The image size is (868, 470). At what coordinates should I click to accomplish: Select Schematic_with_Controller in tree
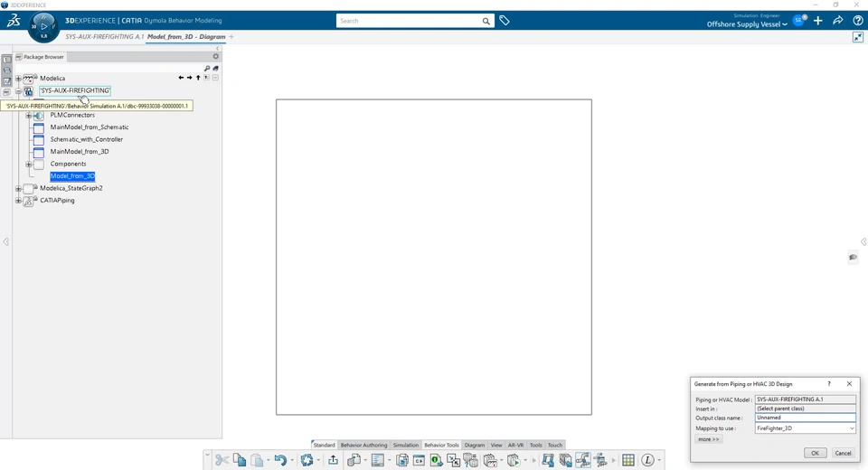[x=87, y=139]
